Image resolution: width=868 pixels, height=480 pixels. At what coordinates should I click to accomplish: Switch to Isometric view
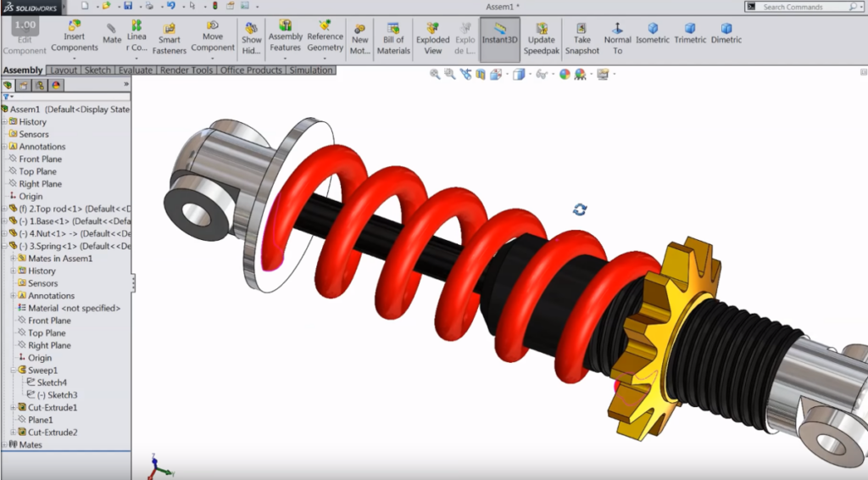[x=653, y=34]
